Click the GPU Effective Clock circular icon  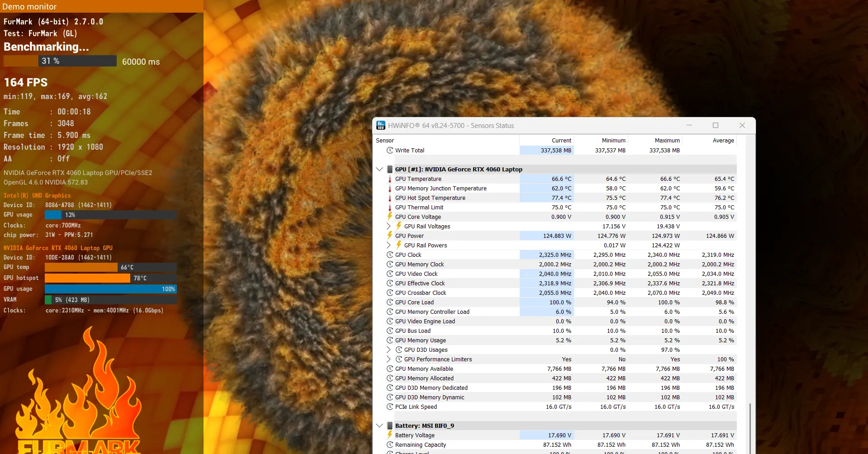389,283
